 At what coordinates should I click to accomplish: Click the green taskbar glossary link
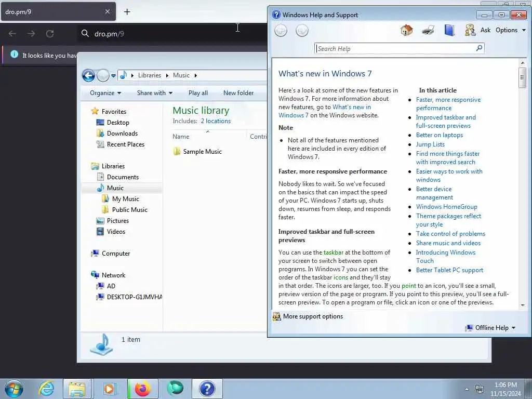333,252
